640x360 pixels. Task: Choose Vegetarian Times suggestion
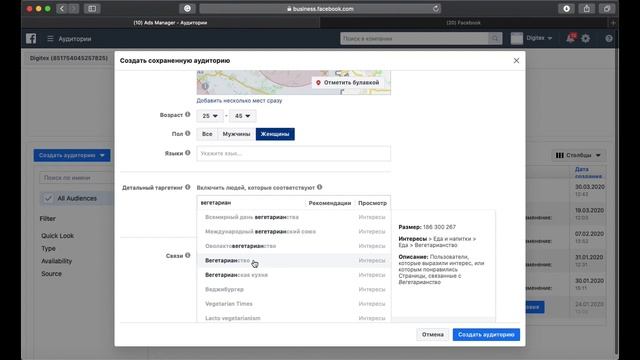293,304
